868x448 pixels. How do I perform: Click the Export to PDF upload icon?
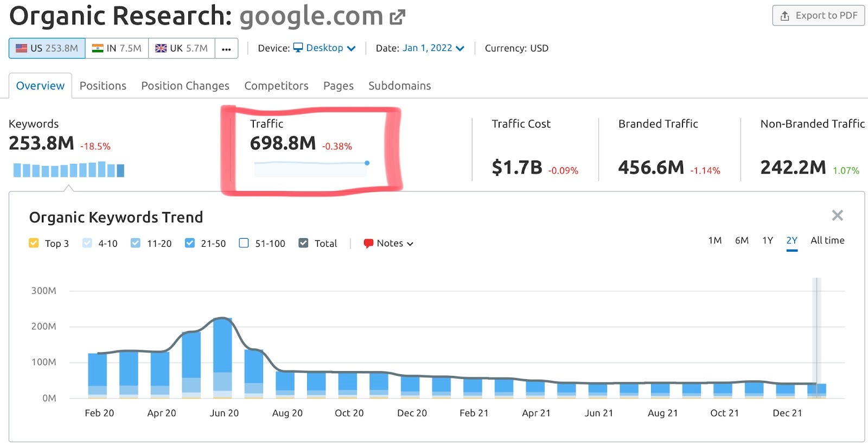pos(784,16)
